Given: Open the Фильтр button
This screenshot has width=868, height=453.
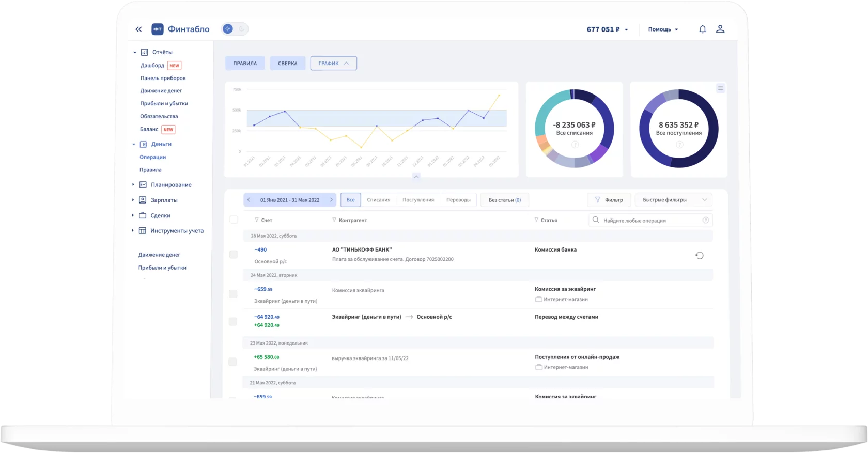Looking at the screenshot, I should pos(609,200).
